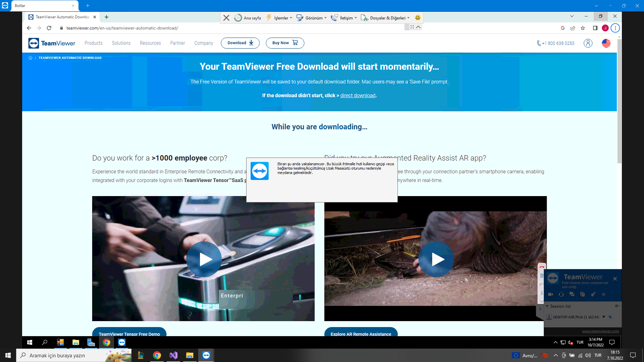Open the Session list settings gear
Viewport: 644px width, 362px height.
[617, 306]
